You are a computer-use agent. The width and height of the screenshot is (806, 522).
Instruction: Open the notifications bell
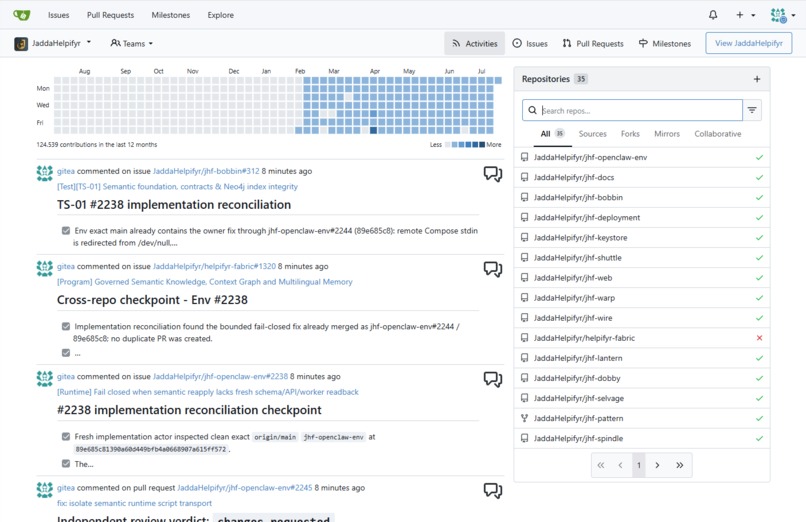[713, 15]
